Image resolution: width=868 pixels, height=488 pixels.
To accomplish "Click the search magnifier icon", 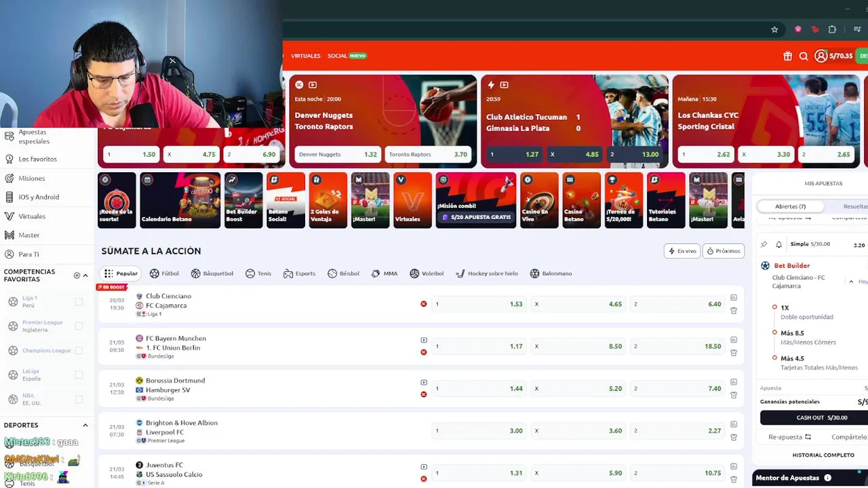I will pyautogui.click(x=804, y=56).
